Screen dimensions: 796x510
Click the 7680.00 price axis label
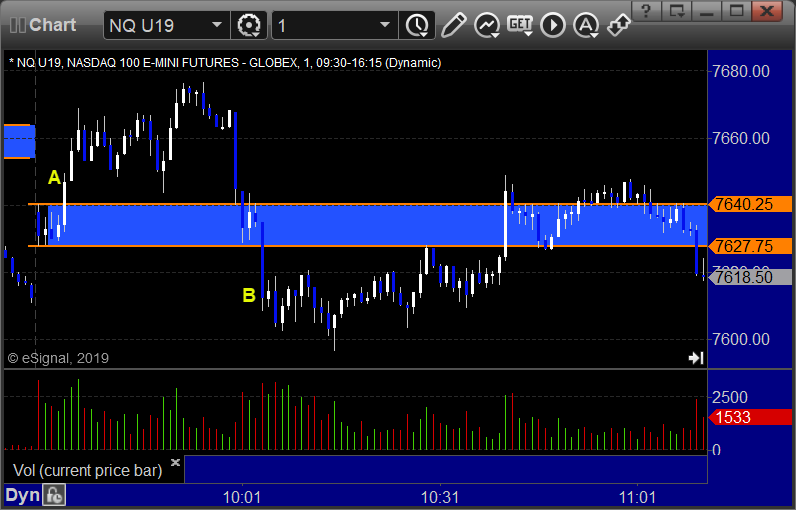point(741,71)
